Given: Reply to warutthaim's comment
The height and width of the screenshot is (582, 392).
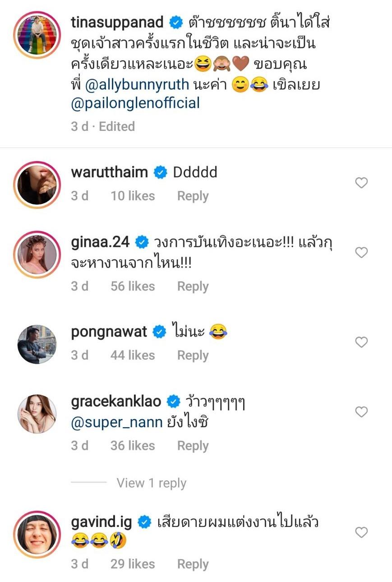Looking at the screenshot, I should coord(193,196).
